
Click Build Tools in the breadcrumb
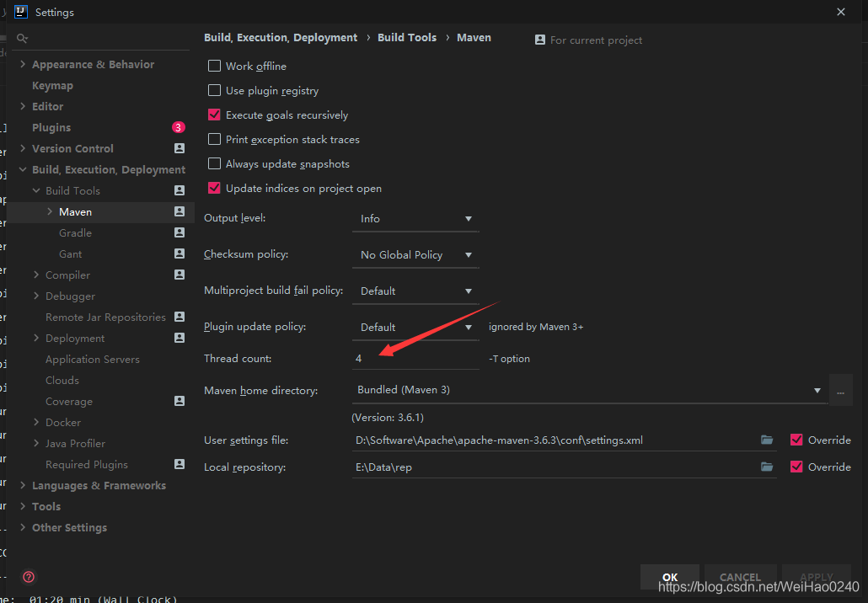pos(407,38)
